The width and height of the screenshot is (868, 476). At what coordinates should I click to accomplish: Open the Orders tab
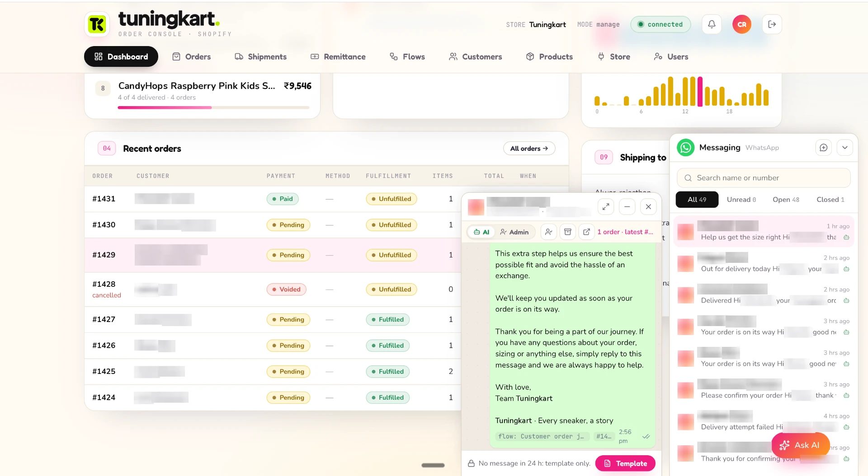pos(192,56)
